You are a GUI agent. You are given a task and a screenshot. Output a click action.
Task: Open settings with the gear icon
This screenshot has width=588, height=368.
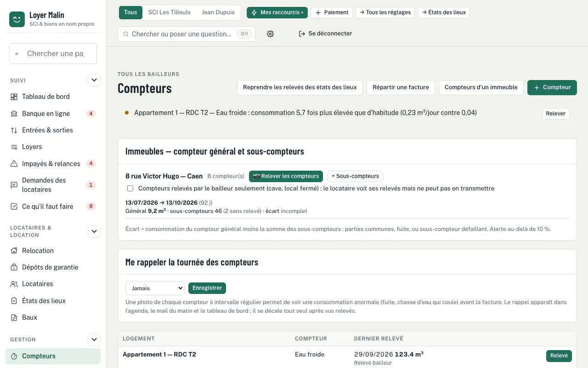point(270,34)
